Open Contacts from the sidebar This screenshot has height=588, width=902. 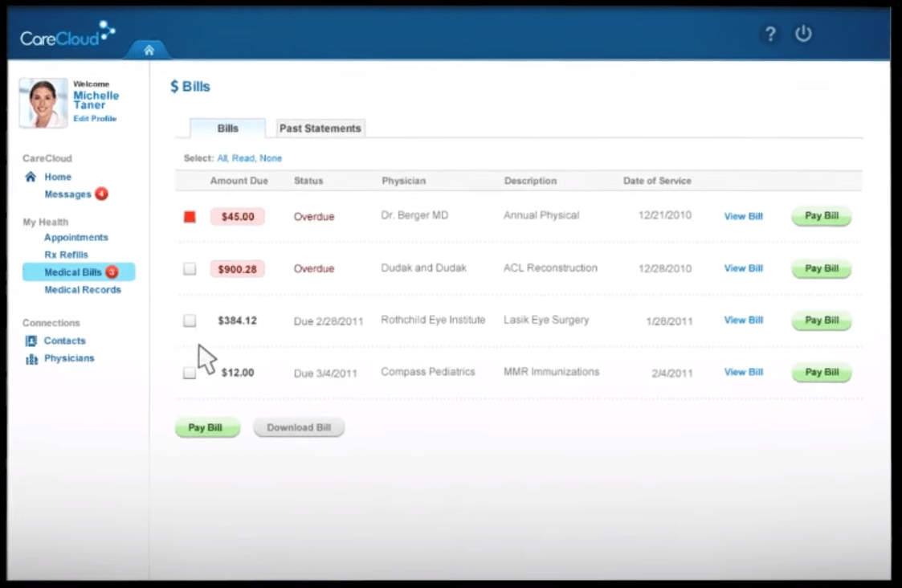coord(64,341)
